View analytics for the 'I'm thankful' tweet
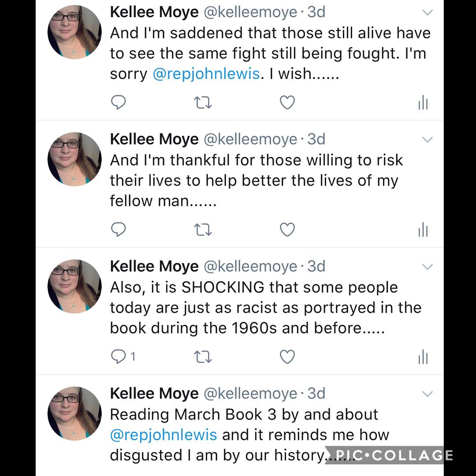The width and height of the screenshot is (476, 476). click(x=423, y=230)
